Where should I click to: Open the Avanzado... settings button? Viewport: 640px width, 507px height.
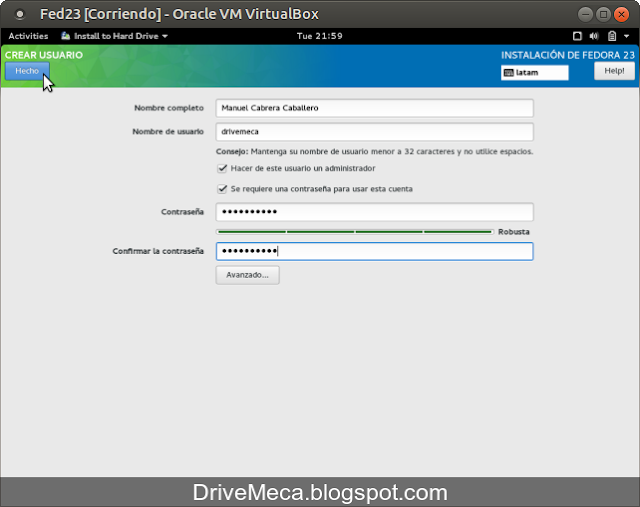pos(247,275)
